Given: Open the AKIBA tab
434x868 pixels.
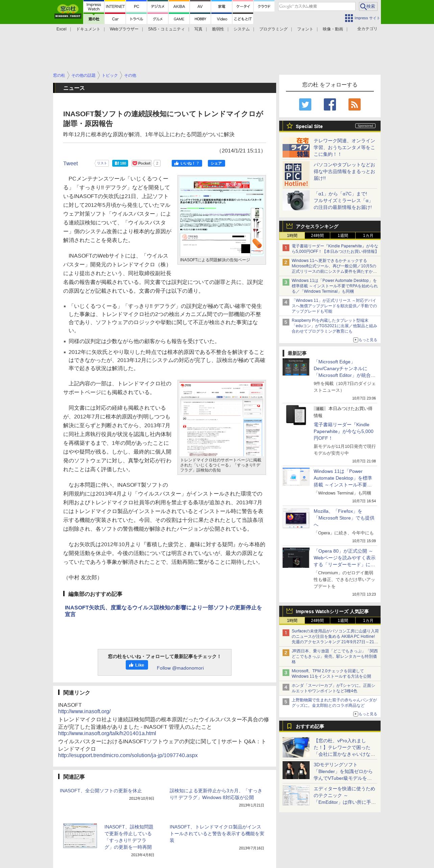Looking at the screenshot, I should click(x=179, y=6).
